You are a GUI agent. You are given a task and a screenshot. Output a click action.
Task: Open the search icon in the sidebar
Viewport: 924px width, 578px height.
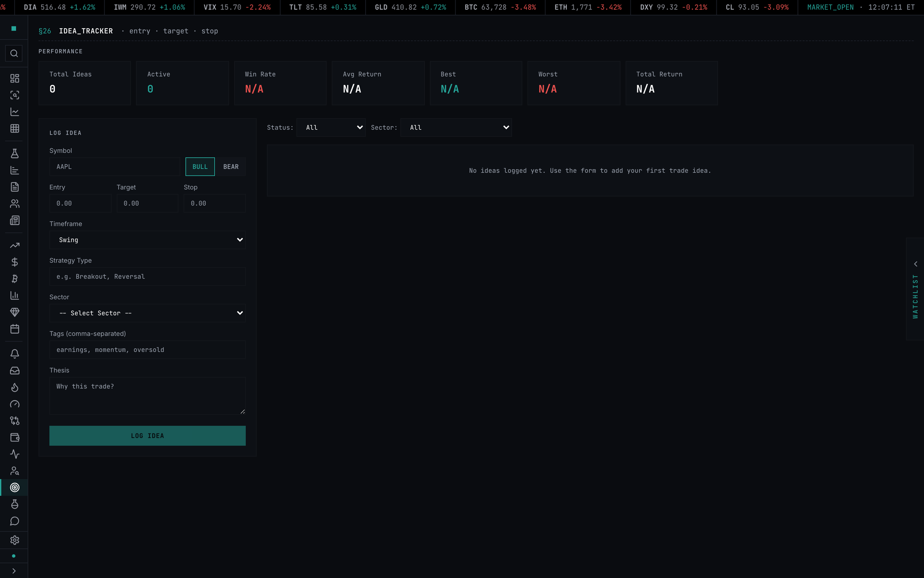[14, 54]
